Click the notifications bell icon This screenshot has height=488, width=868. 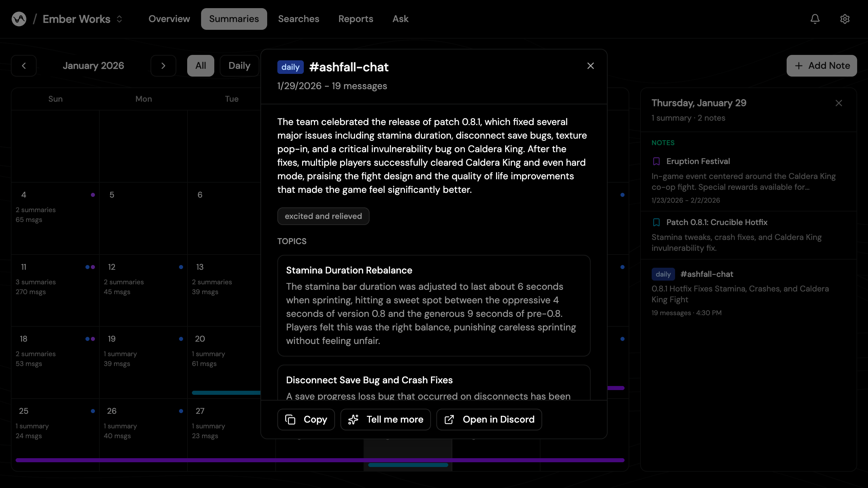click(x=815, y=19)
